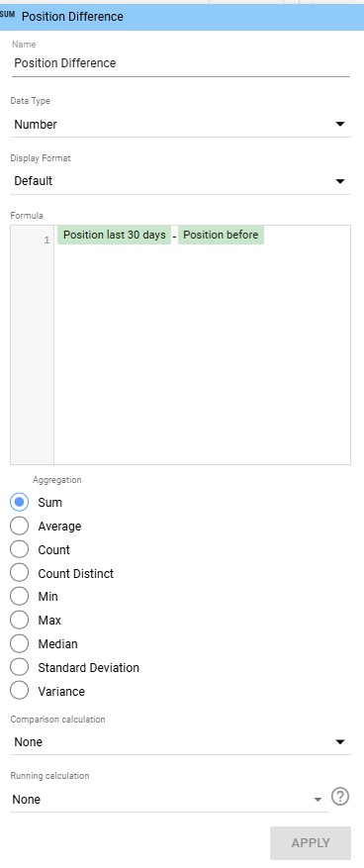Choose Count Distinct aggregation
Image resolution: width=364 pixels, height=868 pixels.
click(x=20, y=573)
